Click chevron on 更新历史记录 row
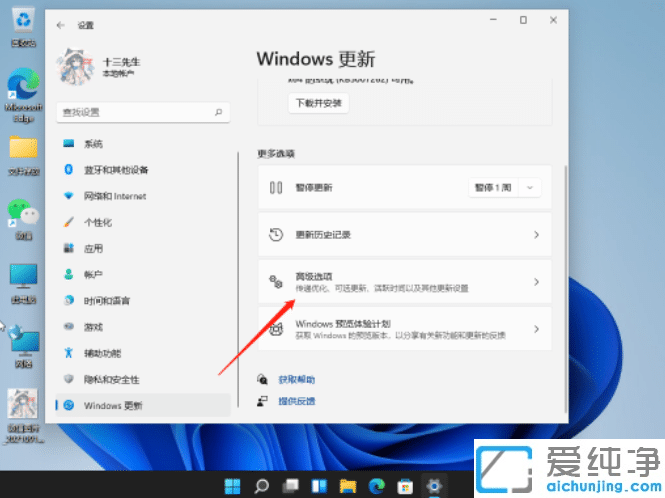This screenshot has width=665, height=498. [536, 235]
